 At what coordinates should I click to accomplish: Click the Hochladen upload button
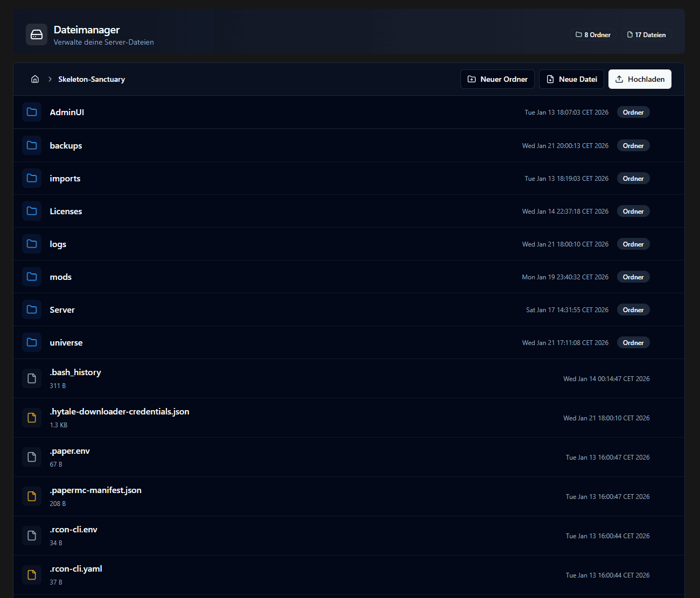(x=640, y=79)
